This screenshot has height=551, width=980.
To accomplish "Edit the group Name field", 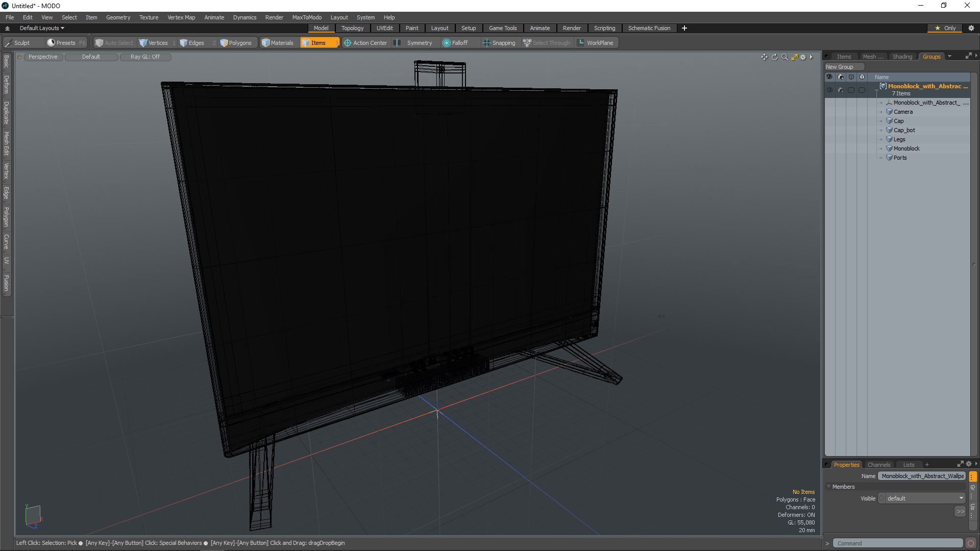I will tap(922, 476).
